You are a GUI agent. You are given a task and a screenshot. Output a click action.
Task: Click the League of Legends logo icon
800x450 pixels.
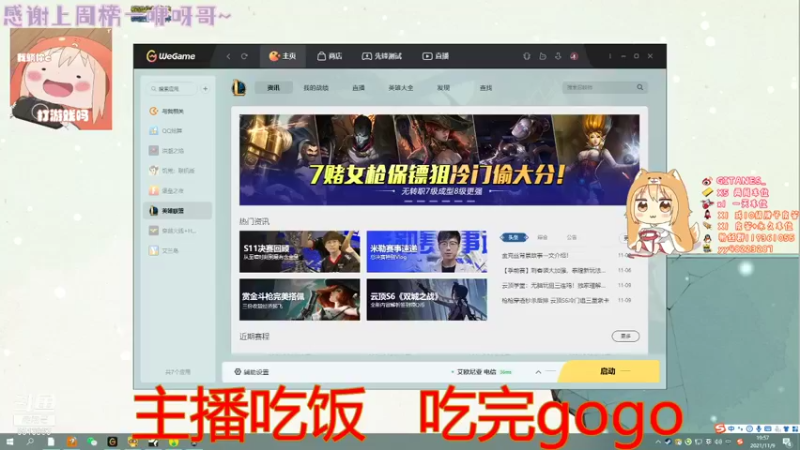[239, 88]
